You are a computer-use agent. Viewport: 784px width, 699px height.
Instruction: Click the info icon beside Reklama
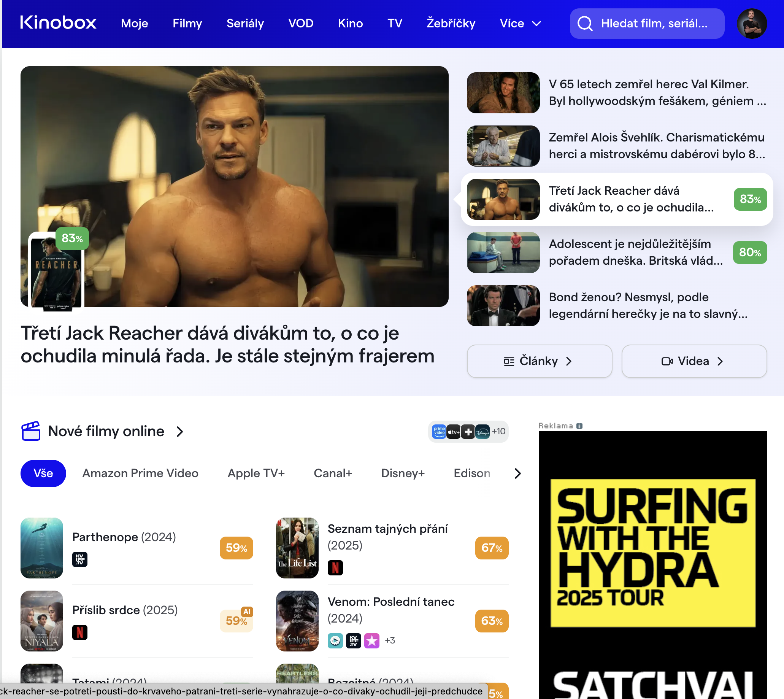(579, 426)
